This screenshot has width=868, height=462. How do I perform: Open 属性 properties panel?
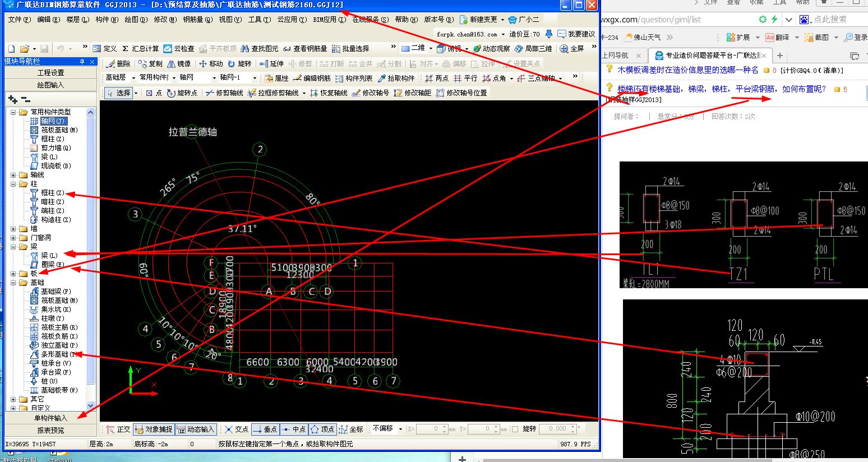(x=276, y=78)
